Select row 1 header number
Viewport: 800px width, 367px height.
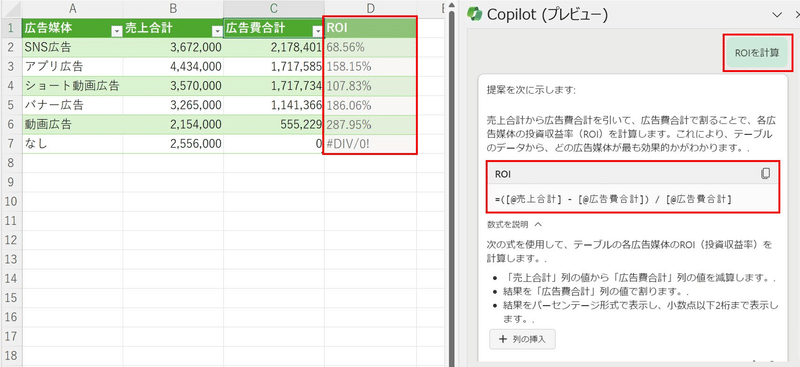point(11,28)
